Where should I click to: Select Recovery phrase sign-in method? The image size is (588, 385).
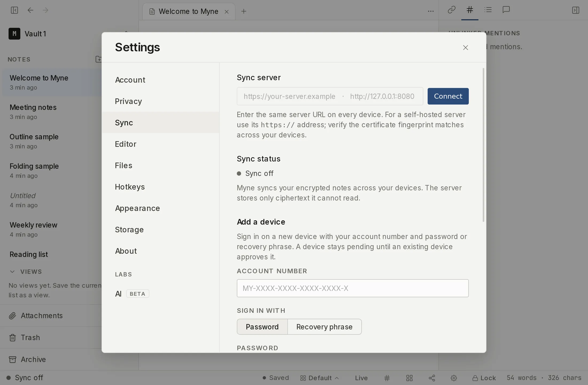[324, 327]
